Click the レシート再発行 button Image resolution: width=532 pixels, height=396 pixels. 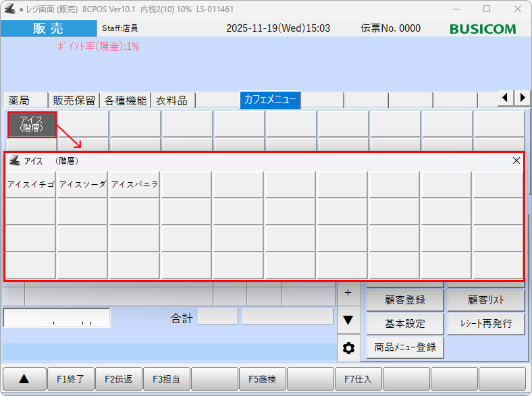(485, 324)
